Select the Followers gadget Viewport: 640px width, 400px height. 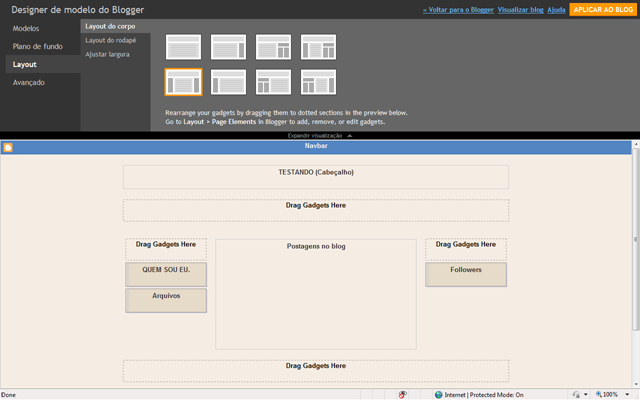pyautogui.click(x=466, y=274)
